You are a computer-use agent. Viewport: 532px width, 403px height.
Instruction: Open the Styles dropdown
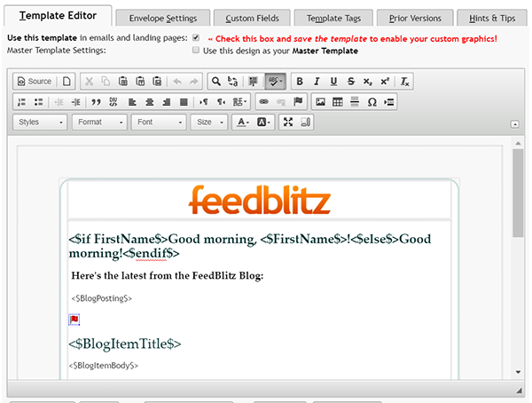point(40,122)
